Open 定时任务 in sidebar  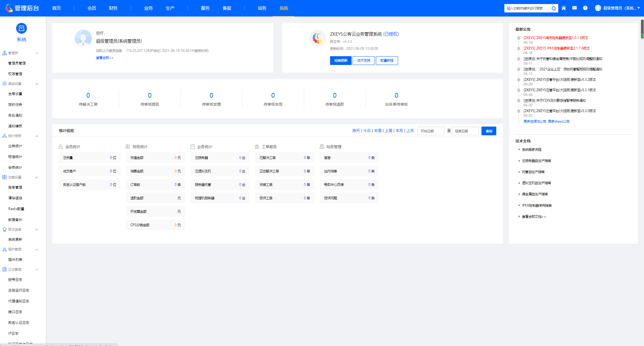[x=15, y=105]
